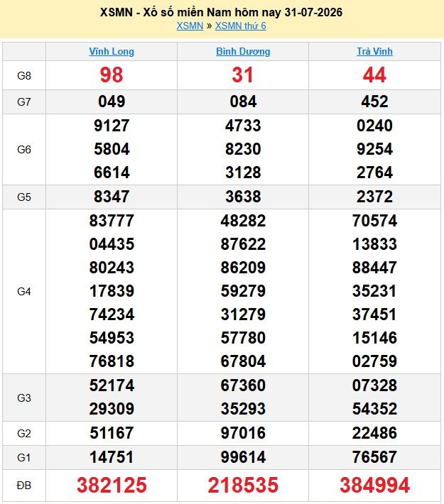Select Vĩnh Long jackpot number 382125
Image resolution: width=444 pixels, height=504 pixels.
[112, 485]
